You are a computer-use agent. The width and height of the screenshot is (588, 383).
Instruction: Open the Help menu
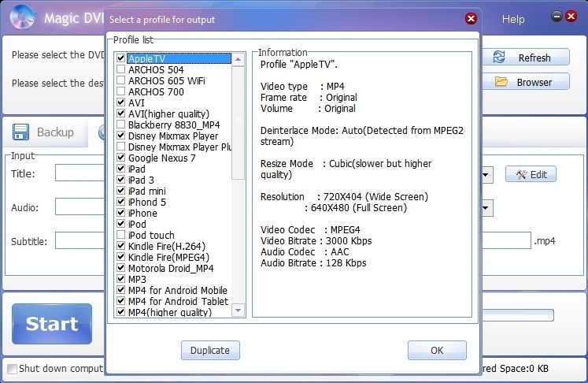(x=513, y=19)
